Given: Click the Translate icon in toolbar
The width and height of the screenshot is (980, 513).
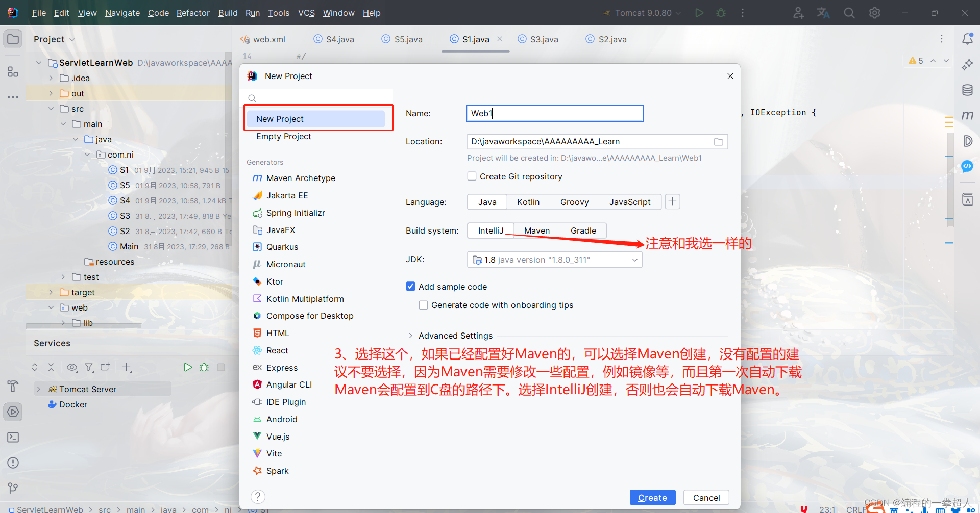Looking at the screenshot, I should (823, 13).
